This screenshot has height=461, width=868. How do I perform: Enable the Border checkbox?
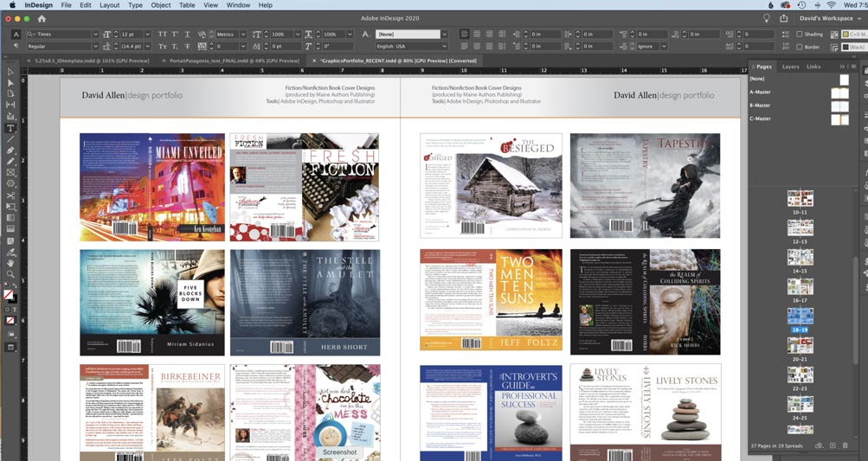pyautogui.click(x=800, y=47)
